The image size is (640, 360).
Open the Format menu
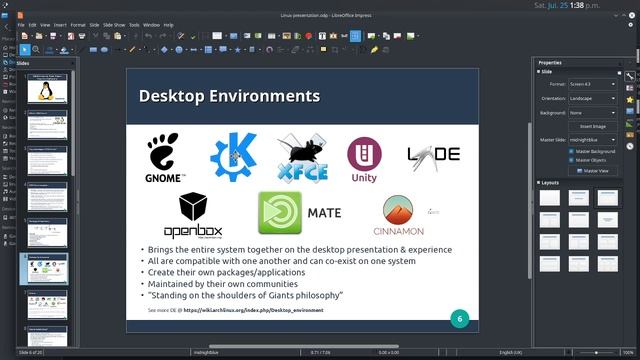tap(78, 25)
